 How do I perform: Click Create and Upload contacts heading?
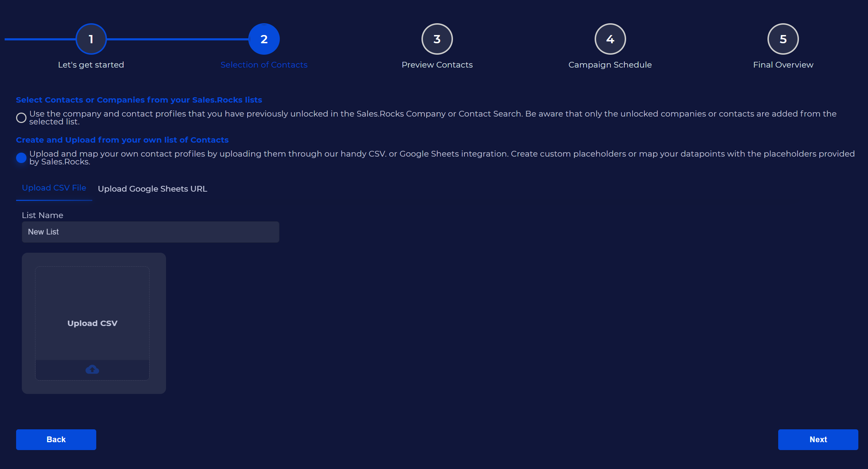pos(122,140)
